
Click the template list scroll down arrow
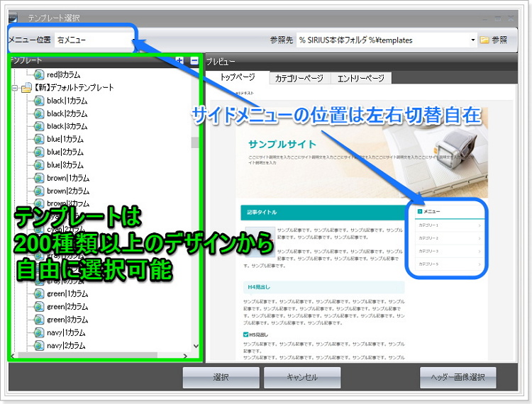tap(196, 346)
